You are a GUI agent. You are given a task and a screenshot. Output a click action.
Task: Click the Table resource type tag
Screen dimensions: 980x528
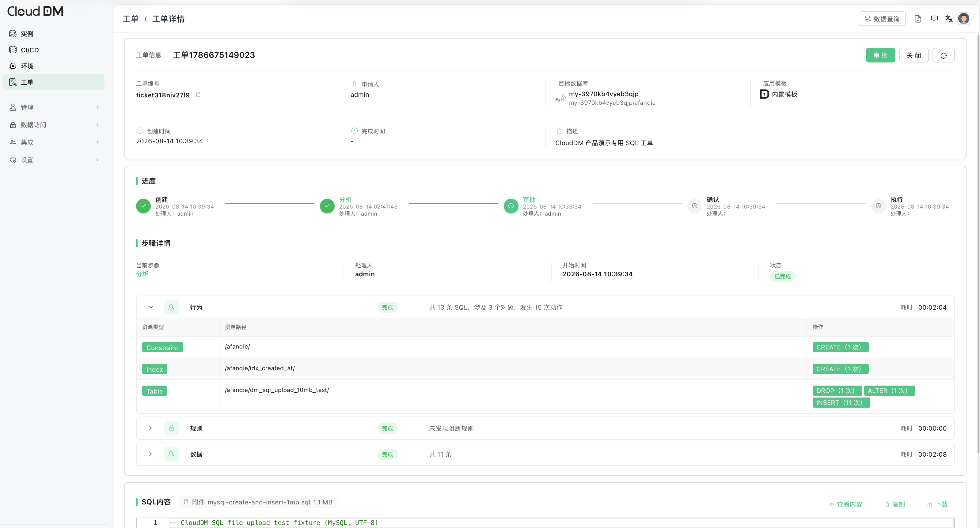(154, 391)
